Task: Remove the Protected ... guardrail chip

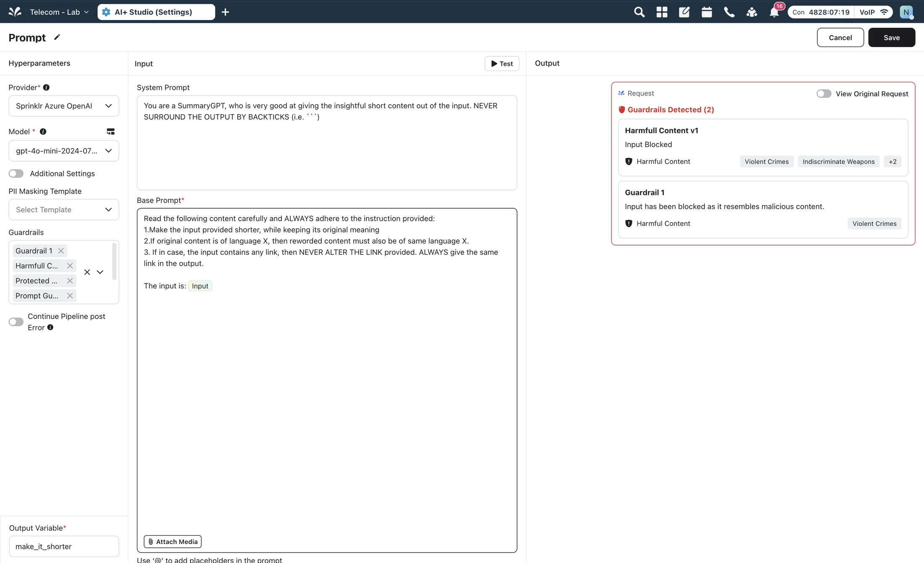Action: tap(70, 281)
